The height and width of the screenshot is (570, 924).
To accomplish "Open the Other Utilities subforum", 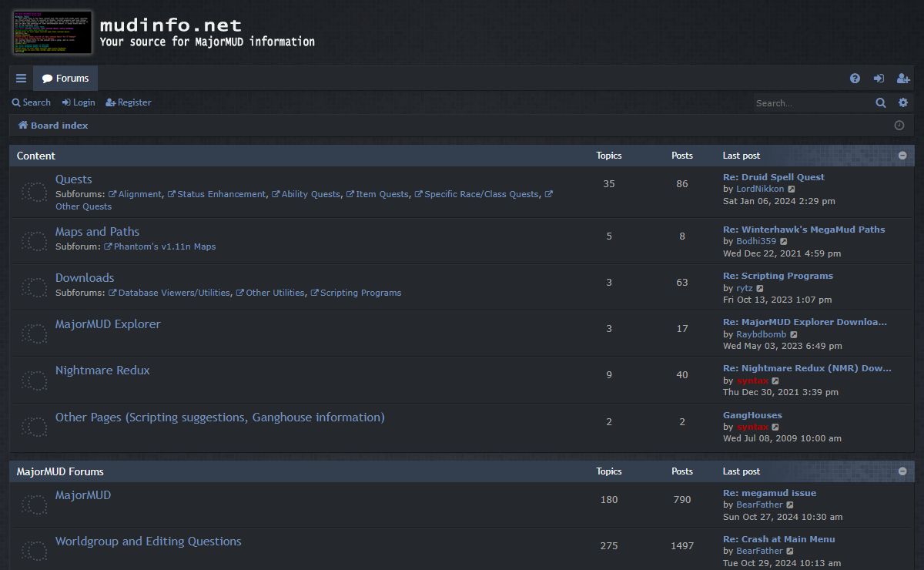I will 270,293.
